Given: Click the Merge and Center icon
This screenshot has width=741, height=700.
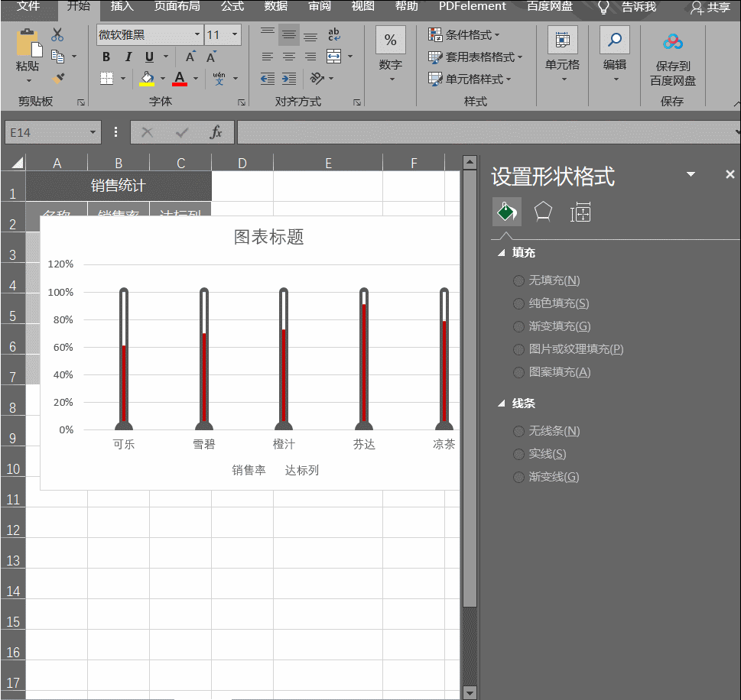Looking at the screenshot, I should click(x=333, y=57).
